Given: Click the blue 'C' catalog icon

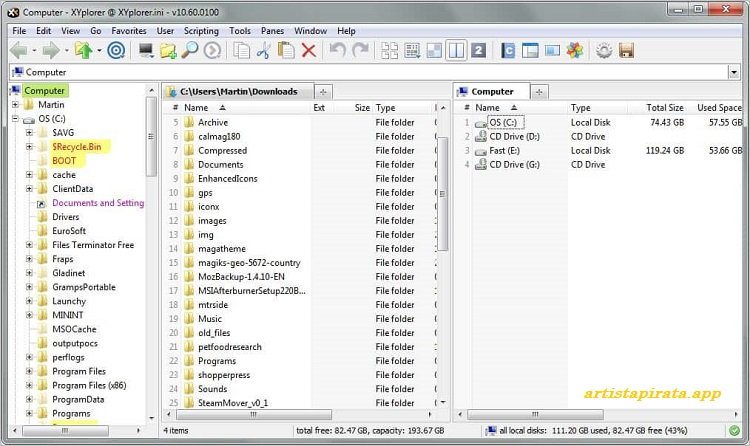Looking at the screenshot, I should [508, 50].
